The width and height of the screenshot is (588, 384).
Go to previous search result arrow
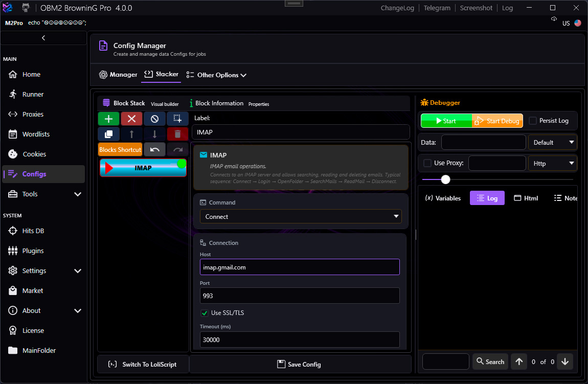point(519,362)
